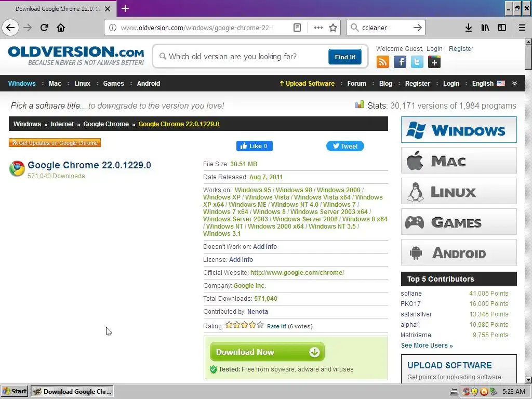Click the Google Inc. company link
The width and height of the screenshot is (532, 399).
250,286
